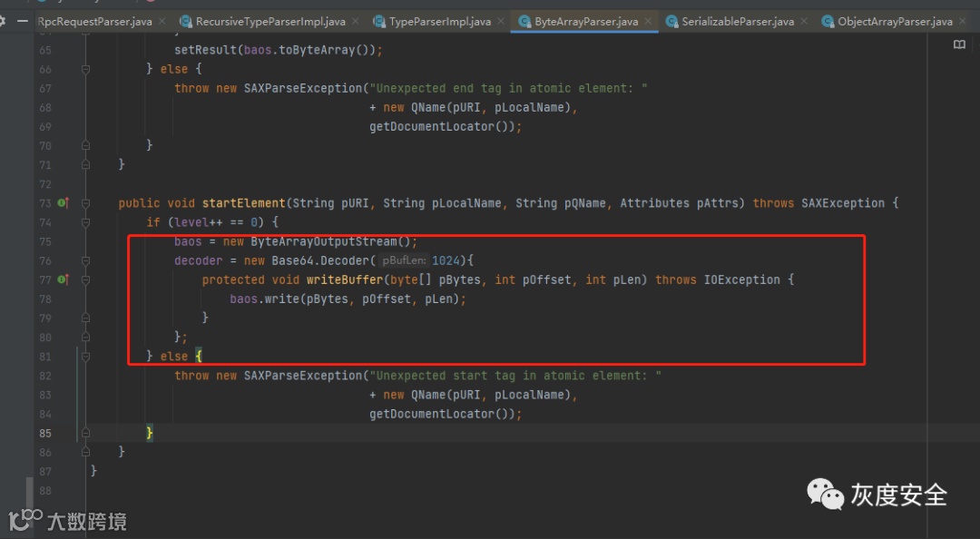Click the class icon on ObjectArrayParser.java tab
The image size is (980, 539).
click(x=828, y=22)
